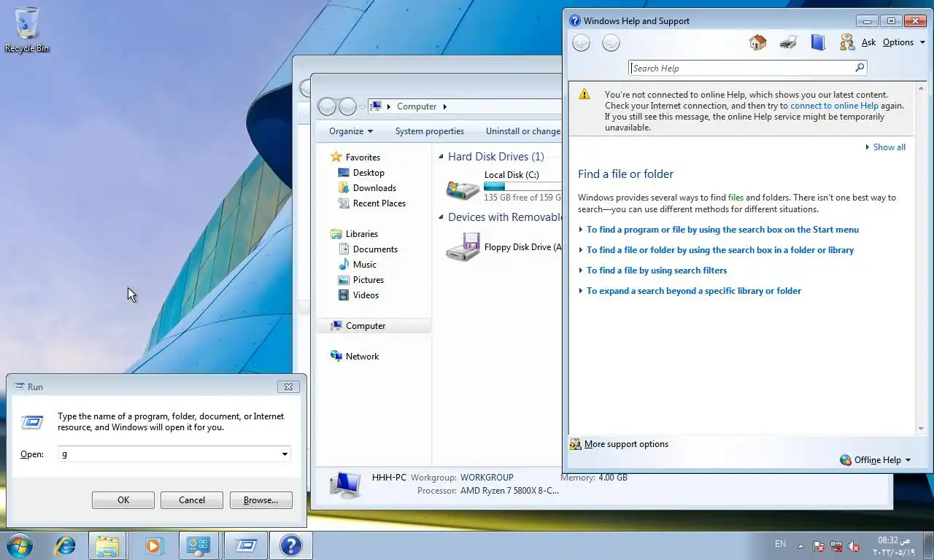Select Libraries in navigation pane
The width and height of the screenshot is (934, 560).
pos(362,234)
